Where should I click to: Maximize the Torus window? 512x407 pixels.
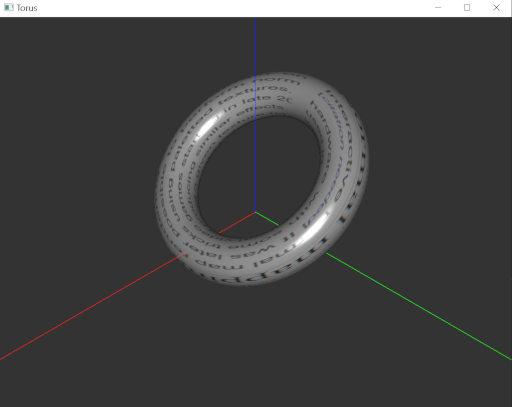[467, 8]
